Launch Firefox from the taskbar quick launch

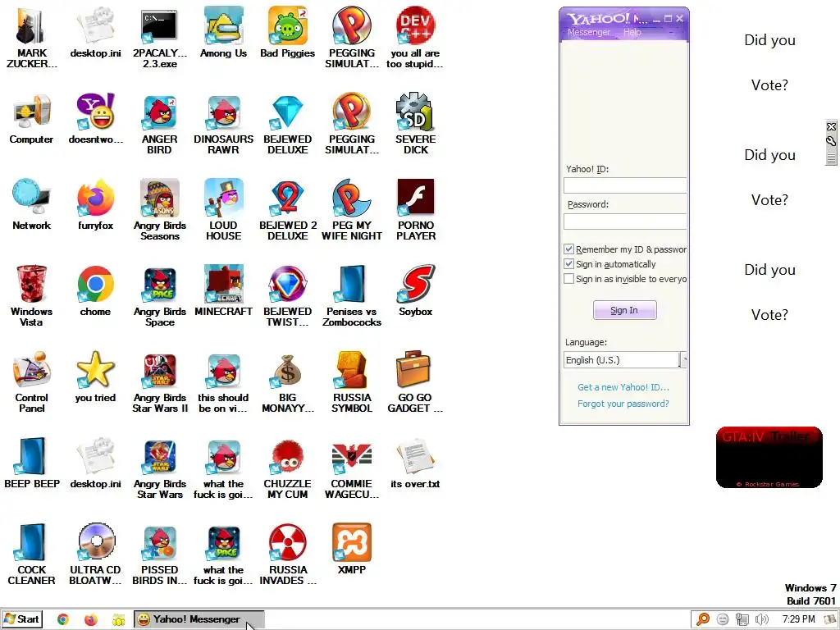pos(91,619)
